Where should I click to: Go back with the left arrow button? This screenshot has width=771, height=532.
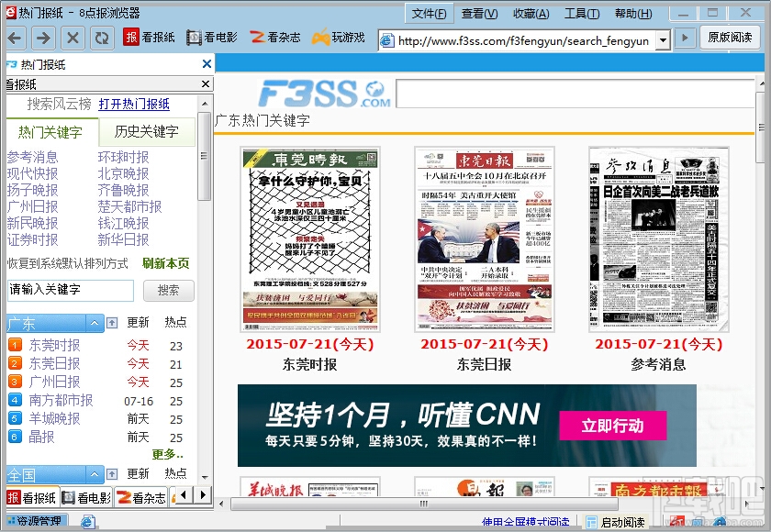pos(16,38)
